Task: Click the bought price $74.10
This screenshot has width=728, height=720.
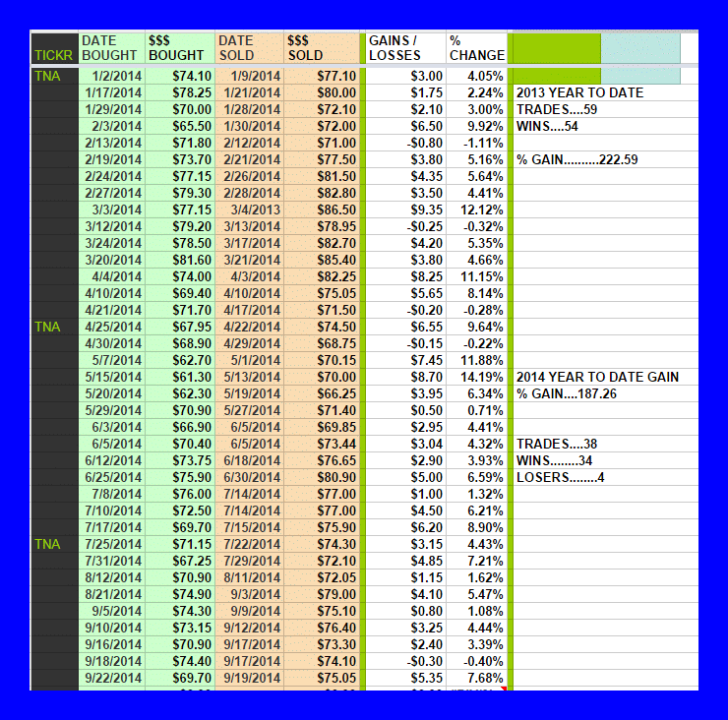Action: point(180,76)
